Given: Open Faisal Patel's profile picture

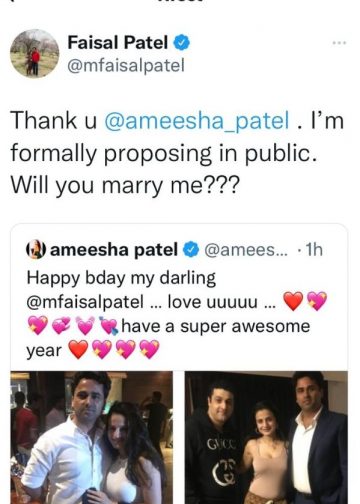Looking at the screenshot, I should pyautogui.click(x=35, y=53).
